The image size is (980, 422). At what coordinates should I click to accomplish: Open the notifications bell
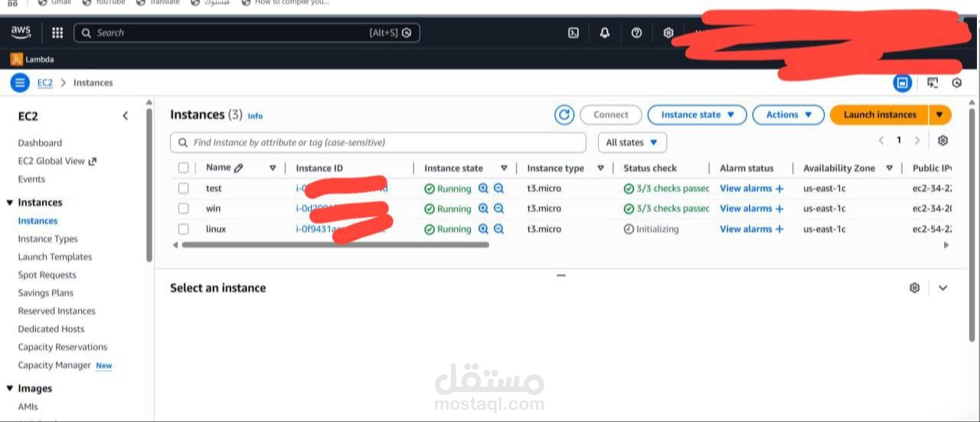605,33
